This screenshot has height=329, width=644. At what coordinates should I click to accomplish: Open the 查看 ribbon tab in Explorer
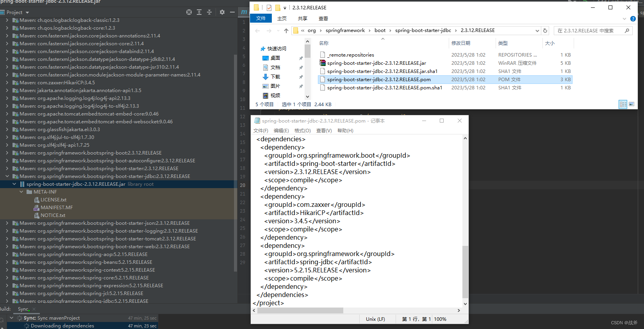pyautogui.click(x=323, y=18)
